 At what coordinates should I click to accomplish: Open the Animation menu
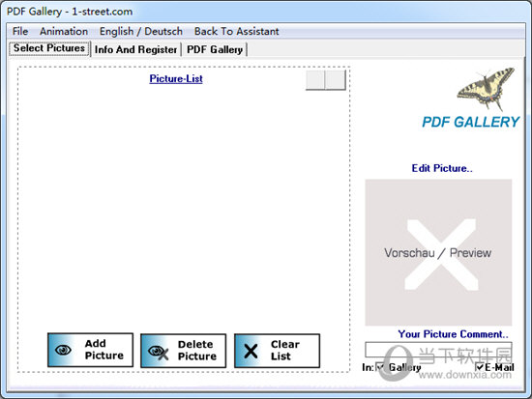(64, 31)
